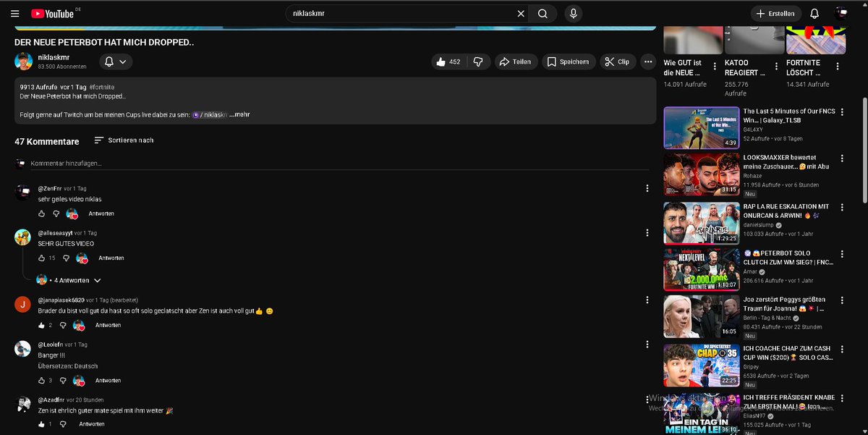Reply to @ZenFnr with Antworten

[101, 214]
